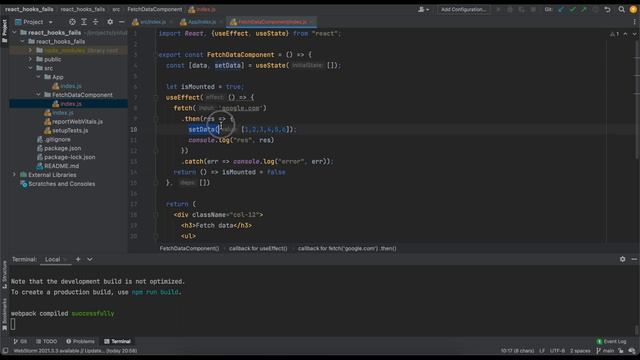Screen dimensions: 640x360
Task: Open the editor tabs three-dots menu
Action: [x=634, y=22]
